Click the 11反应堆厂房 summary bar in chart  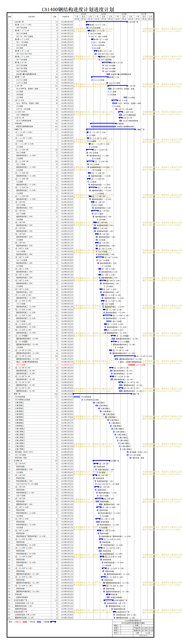[x=107, y=22]
